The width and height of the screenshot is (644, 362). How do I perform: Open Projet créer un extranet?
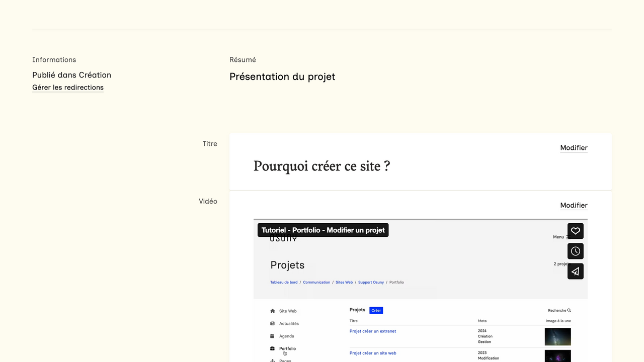pyautogui.click(x=372, y=331)
